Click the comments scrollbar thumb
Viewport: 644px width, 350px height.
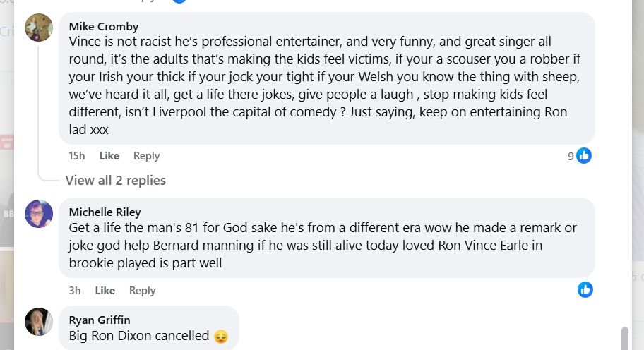coord(624,337)
